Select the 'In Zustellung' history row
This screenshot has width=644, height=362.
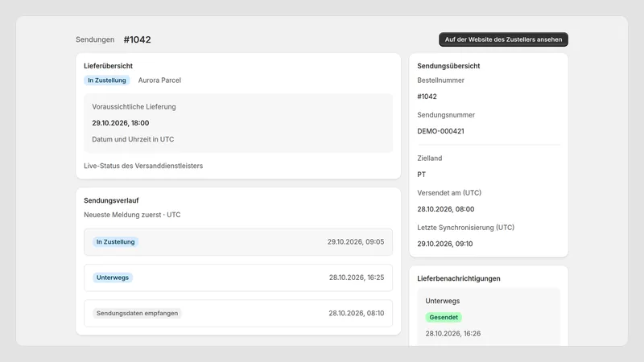pyautogui.click(x=238, y=242)
